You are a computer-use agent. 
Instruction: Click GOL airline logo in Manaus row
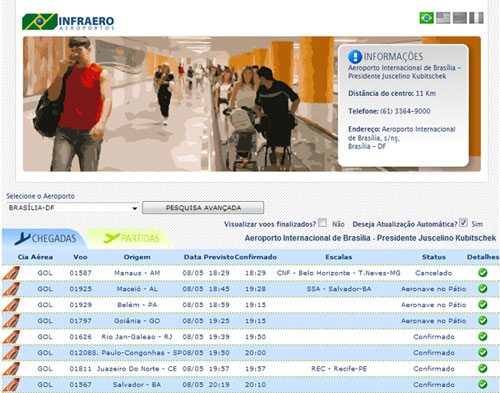[11, 273]
